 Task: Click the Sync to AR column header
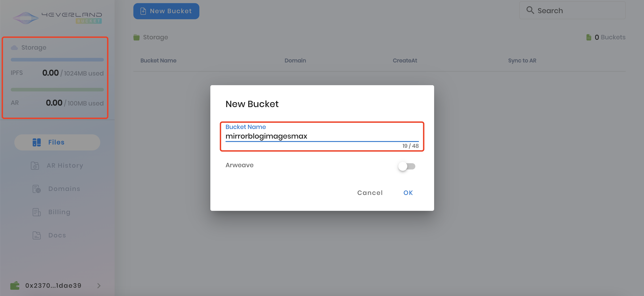[522, 61]
